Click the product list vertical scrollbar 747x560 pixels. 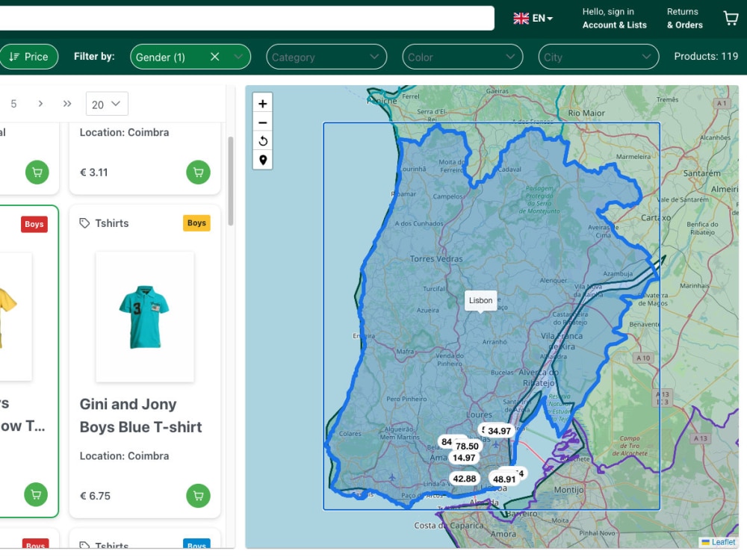coord(231,181)
